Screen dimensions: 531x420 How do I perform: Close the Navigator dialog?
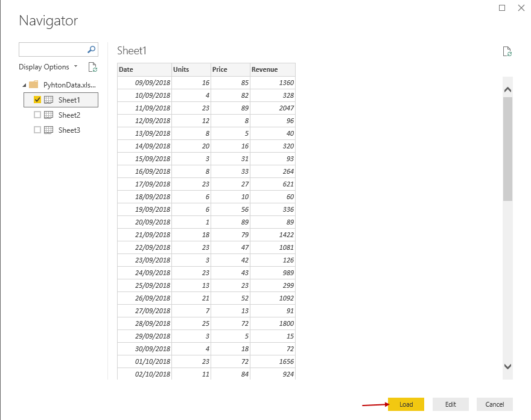click(521, 8)
